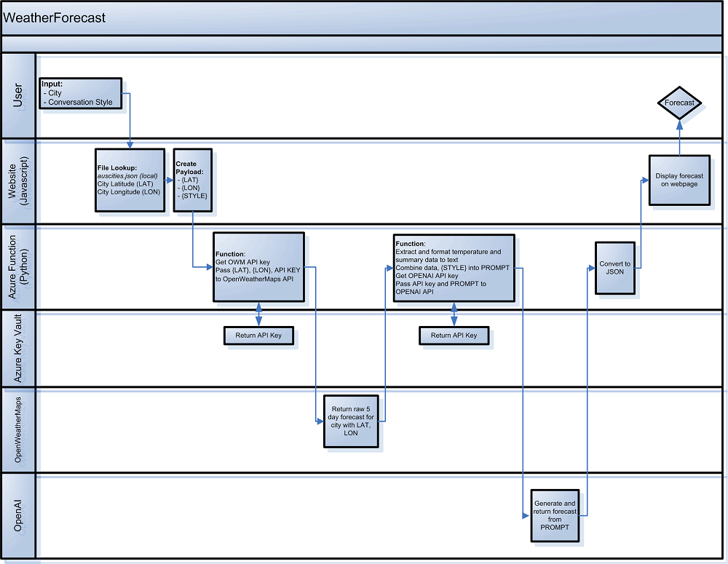Select the Website (Javascript) swimlane label
Image resolution: width=728 pixels, height=564 pixels.
click(18, 181)
